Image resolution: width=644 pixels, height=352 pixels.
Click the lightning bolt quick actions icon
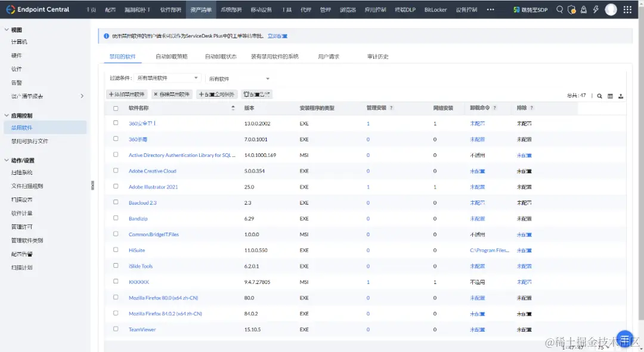pyautogui.click(x=596, y=10)
